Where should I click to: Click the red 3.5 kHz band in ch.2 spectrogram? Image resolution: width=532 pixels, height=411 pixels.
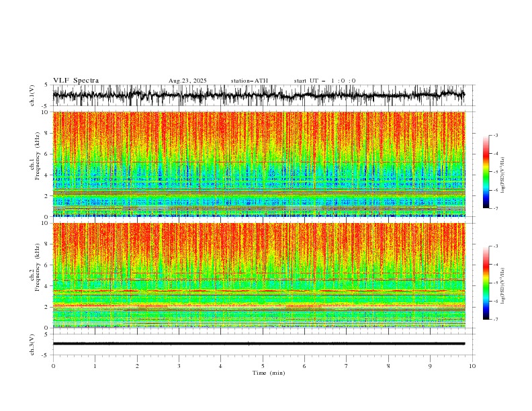[259, 291]
